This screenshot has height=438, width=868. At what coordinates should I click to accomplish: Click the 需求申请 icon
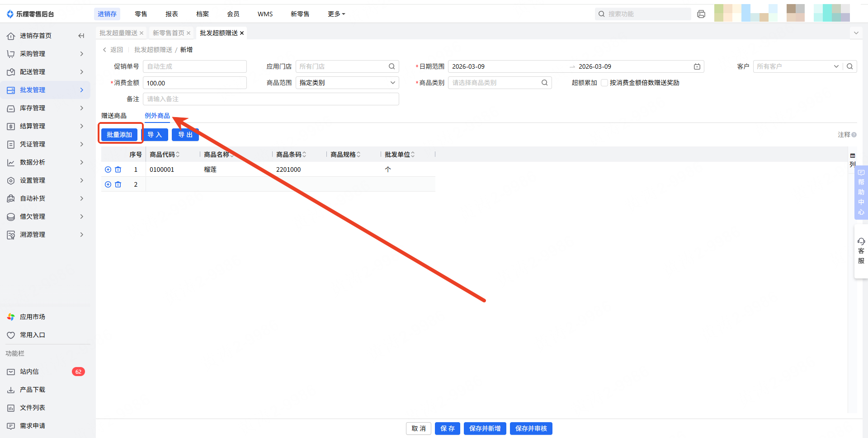click(11, 426)
